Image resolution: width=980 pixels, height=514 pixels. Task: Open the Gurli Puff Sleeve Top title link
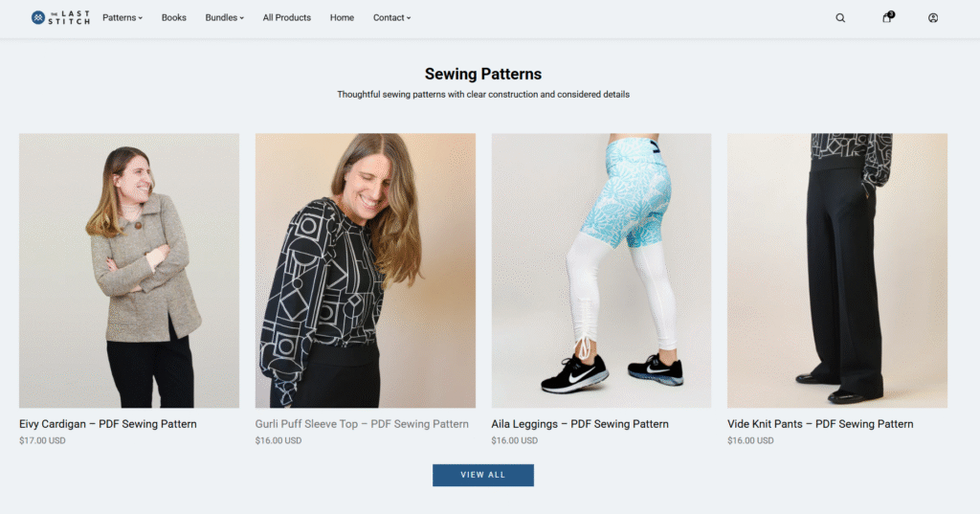(x=362, y=424)
